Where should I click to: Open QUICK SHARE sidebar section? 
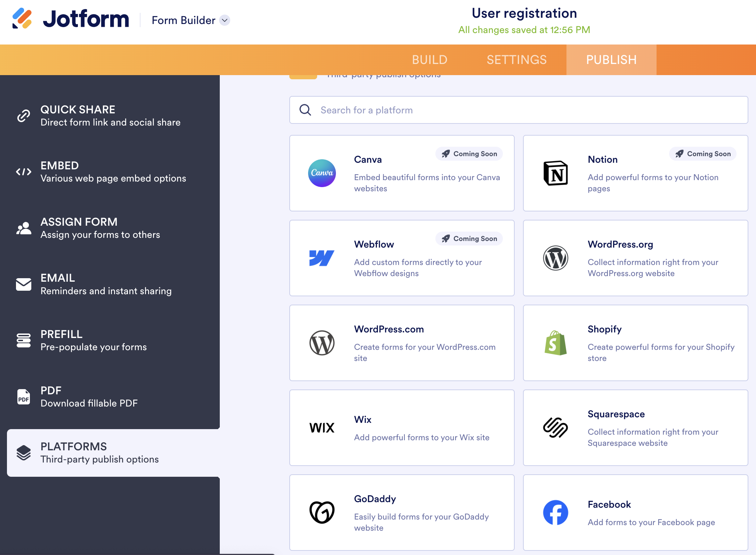110,116
